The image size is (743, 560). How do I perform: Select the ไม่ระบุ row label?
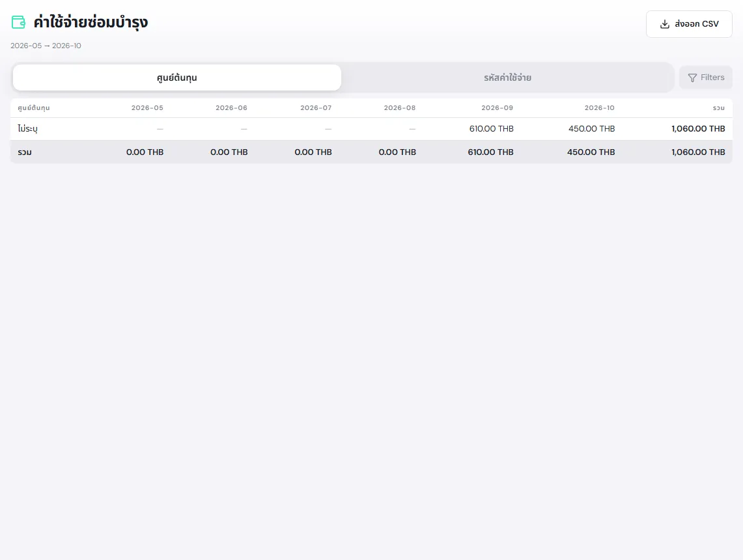click(27, 129)
